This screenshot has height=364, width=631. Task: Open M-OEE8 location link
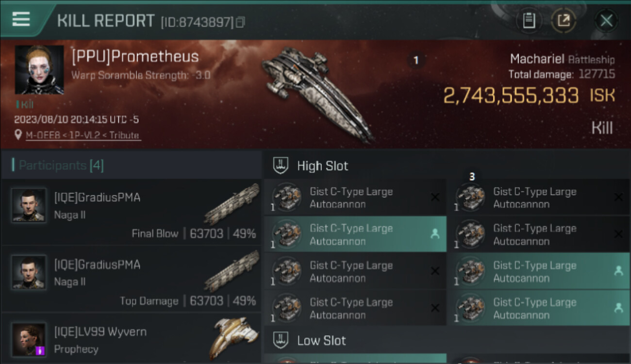83,135
